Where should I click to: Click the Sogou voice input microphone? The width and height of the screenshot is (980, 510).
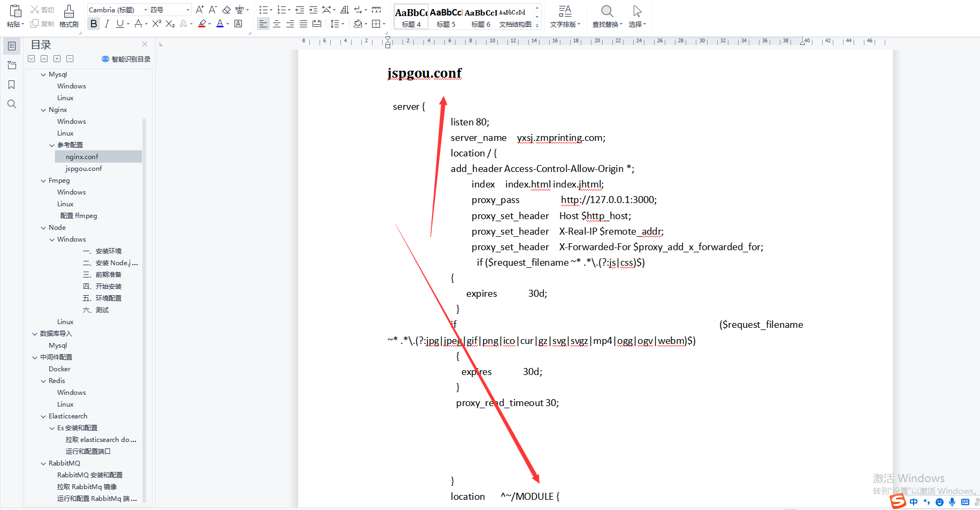click(x=952, y=502)
